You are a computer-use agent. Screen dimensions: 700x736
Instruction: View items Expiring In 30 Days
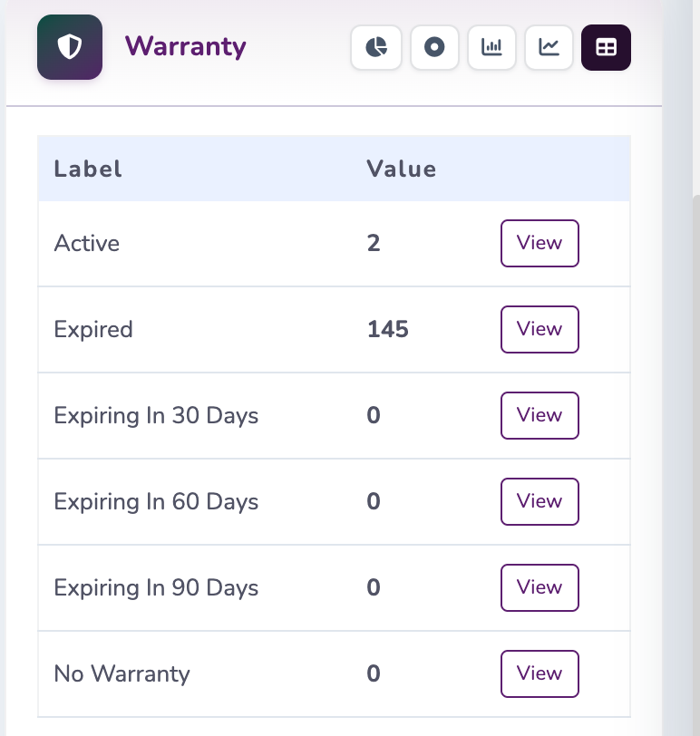540,415
